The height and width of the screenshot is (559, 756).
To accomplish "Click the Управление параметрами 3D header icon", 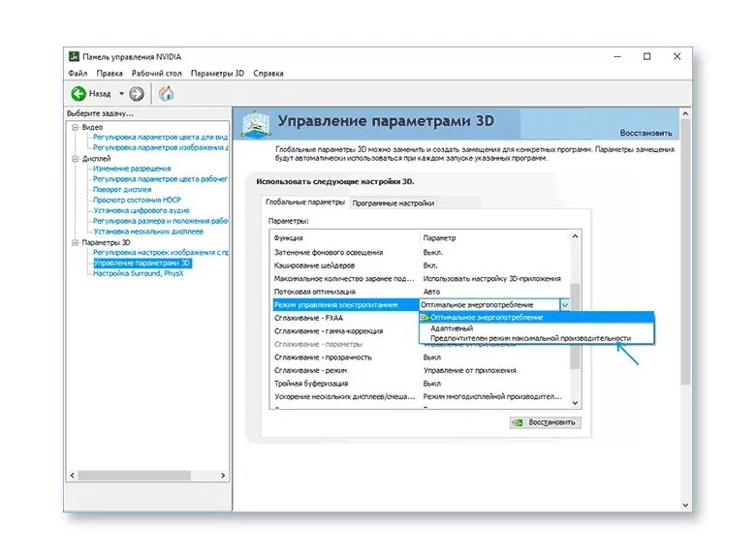I will pyautogui.click(x=254, y=124).
